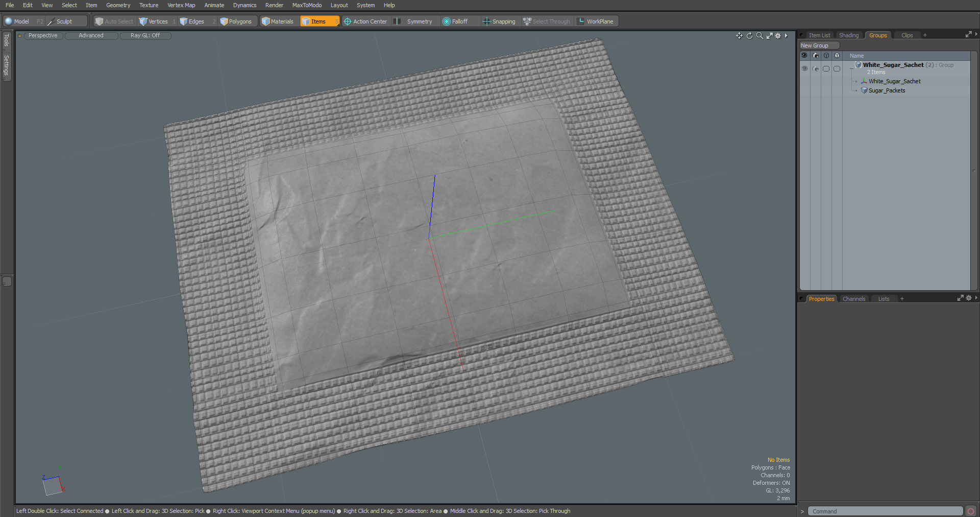
Task: Open the viewport arrow menu next to the gear
Action: click(786, 36)
